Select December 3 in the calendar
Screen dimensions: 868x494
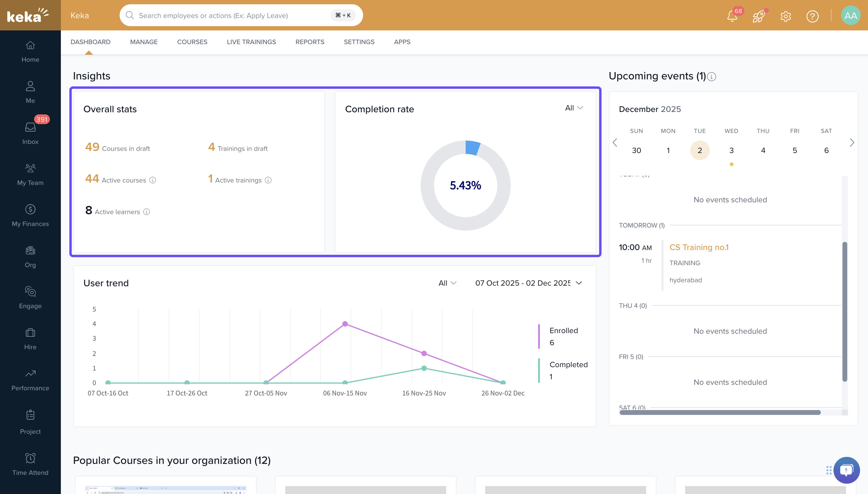coord(731,150)
